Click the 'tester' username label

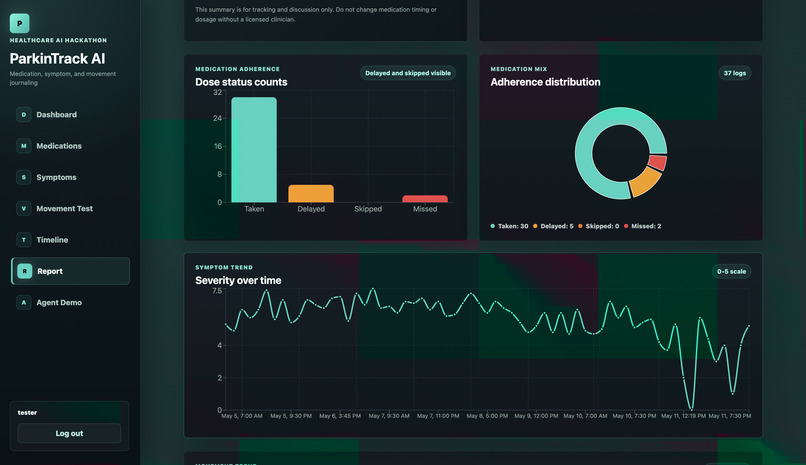[27, 413]
